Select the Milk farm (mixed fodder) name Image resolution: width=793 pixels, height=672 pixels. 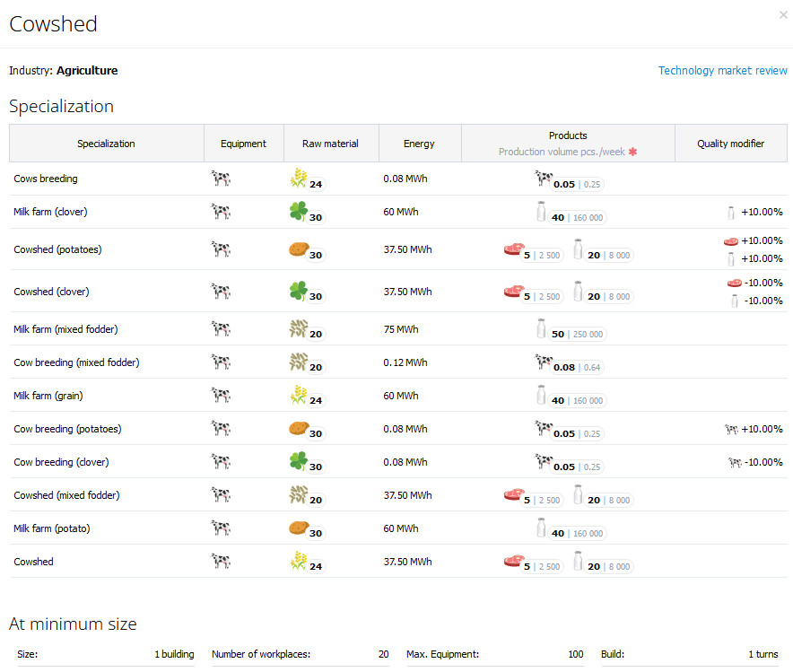coord(65,329)
